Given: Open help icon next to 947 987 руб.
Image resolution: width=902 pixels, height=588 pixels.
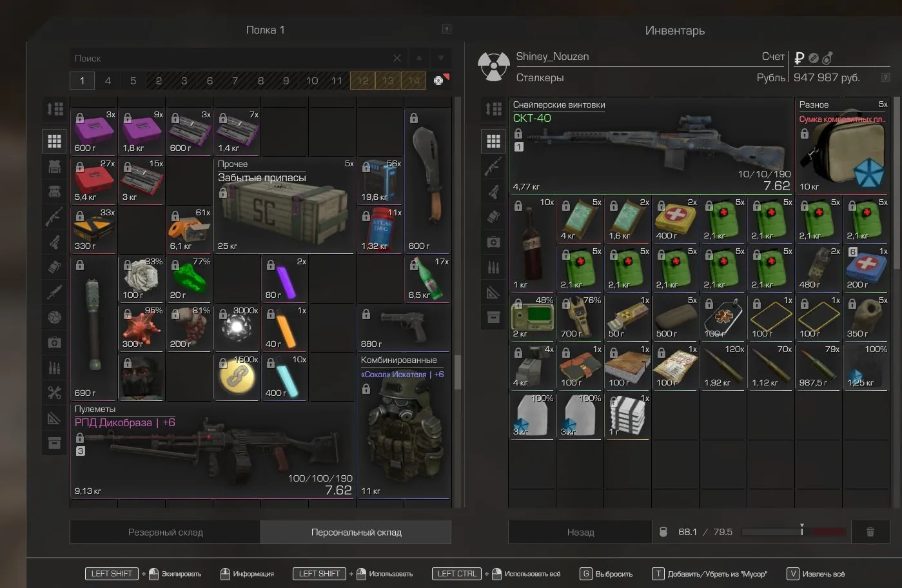Looking at the screenshot, I should tap(886, 77).
